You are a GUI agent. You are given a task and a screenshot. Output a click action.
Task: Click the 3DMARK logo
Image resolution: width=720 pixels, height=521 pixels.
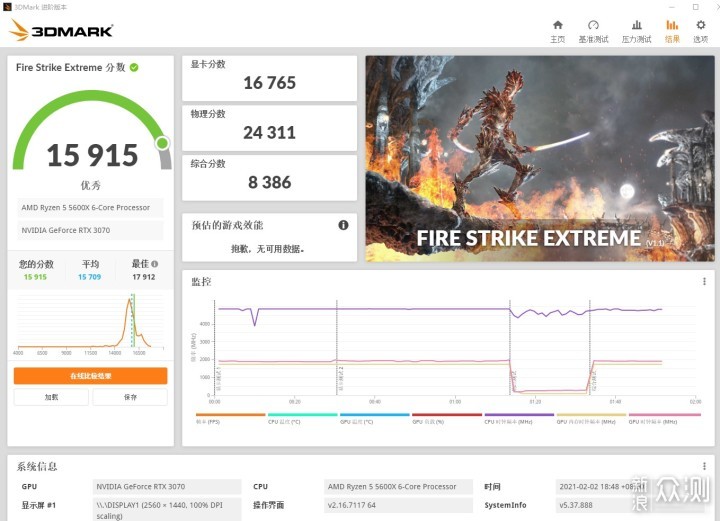pyautogui.click(x=61, y=30)
